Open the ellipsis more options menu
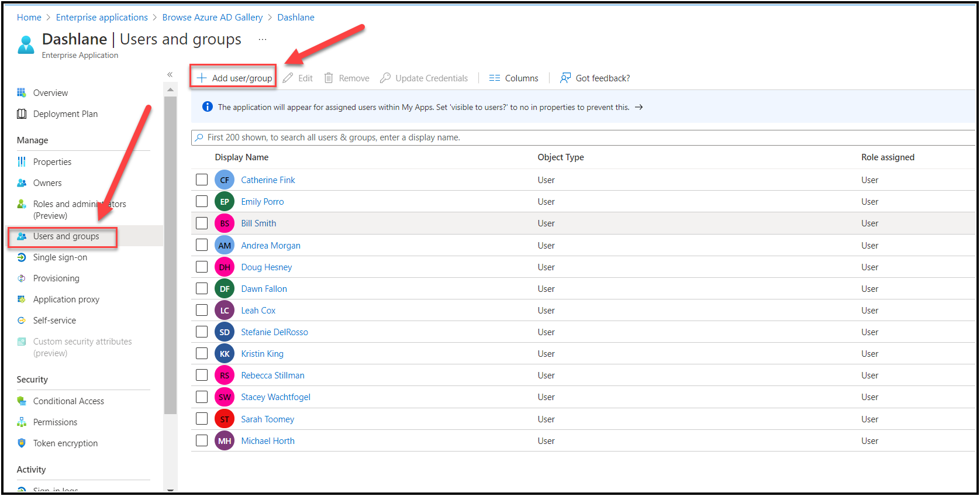Image resolution: width=980 pixels, height=496 pixels. coord(263,39)
